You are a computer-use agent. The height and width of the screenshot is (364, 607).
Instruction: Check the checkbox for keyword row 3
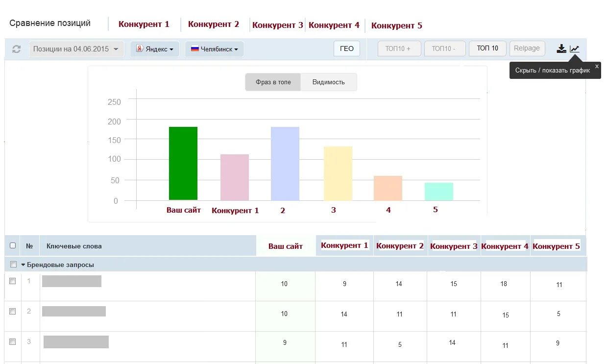point(13,341)
